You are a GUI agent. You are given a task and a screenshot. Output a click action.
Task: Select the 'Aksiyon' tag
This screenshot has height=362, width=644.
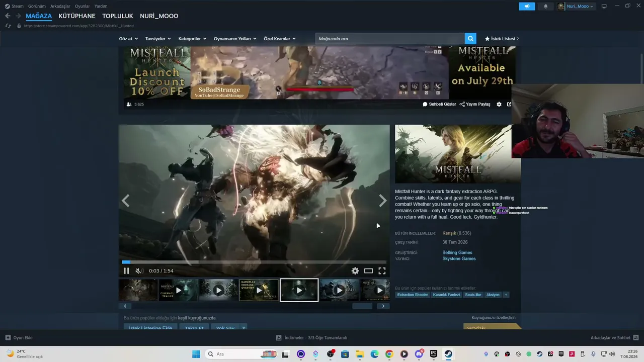pyautogui.click(x=493, y=295)
